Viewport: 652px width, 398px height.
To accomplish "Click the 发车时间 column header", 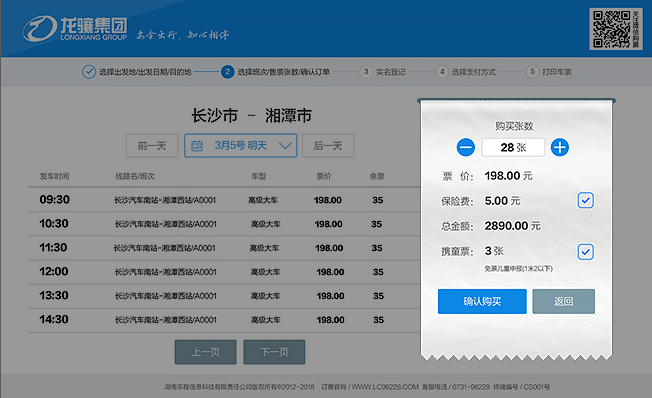I will click(54, 176).
